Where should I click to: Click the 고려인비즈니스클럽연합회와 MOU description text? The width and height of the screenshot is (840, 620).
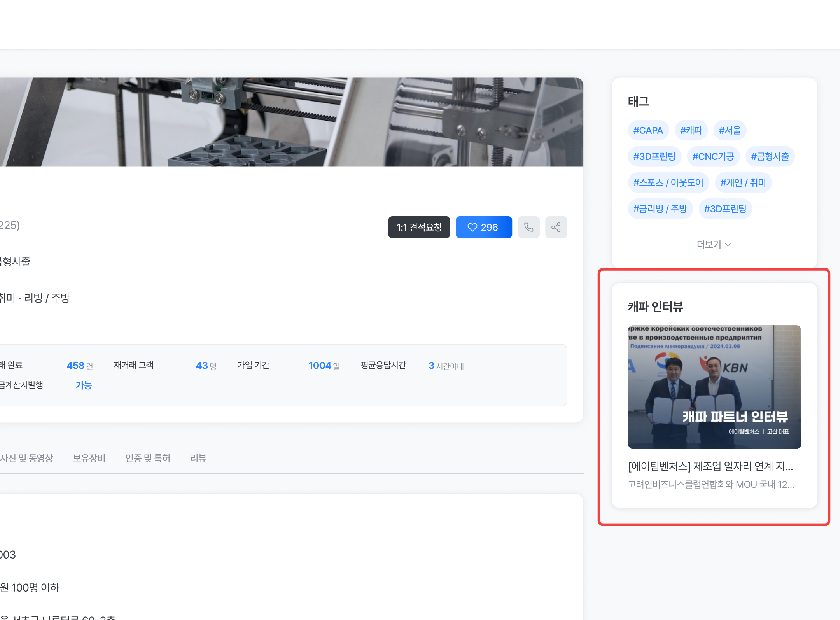coord(711,484)
